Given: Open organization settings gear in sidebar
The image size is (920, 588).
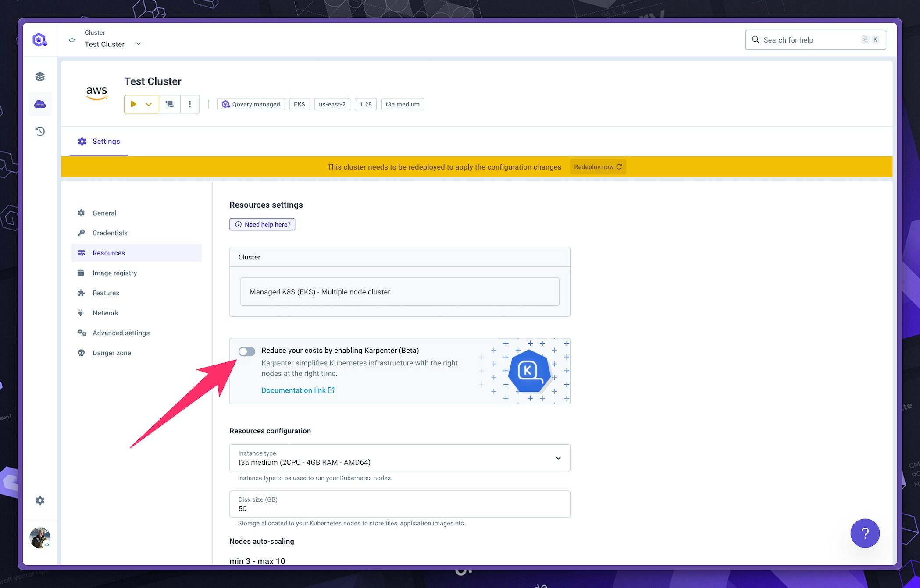Looking at the screenshot, I should [40, 500].
